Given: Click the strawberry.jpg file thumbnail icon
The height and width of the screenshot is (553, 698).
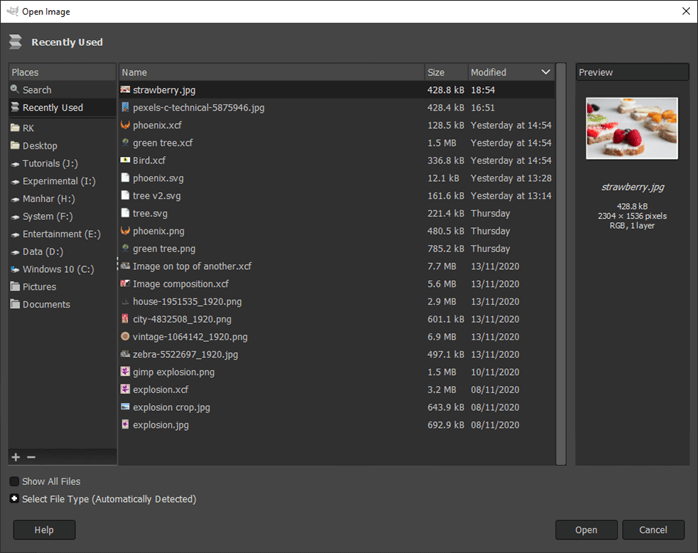Looking at the screenshot, I should point(125,90).
